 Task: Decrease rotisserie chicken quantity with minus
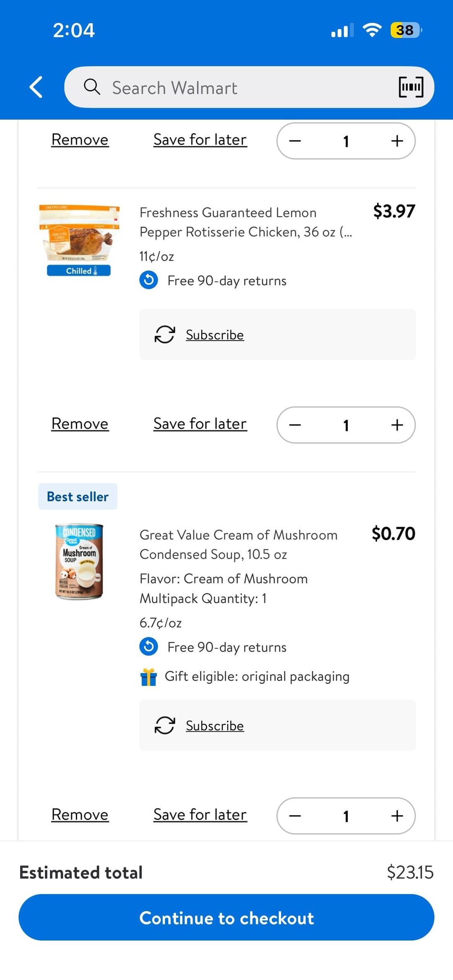[x=295, y=425]
